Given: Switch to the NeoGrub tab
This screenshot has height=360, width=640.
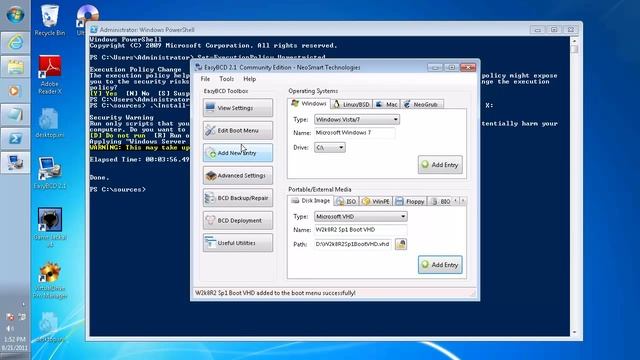Looking at the screenshot, I should click(x=421, y=104).
